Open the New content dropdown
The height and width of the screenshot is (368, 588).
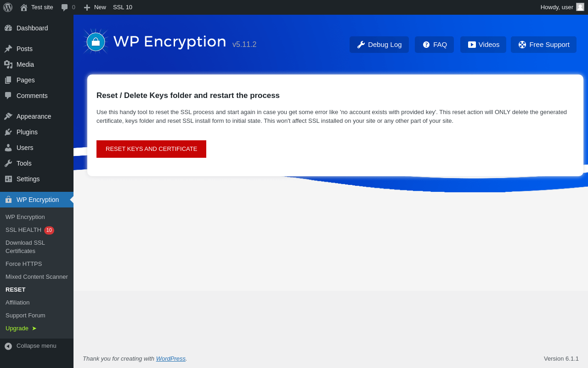tap(95, 7)
